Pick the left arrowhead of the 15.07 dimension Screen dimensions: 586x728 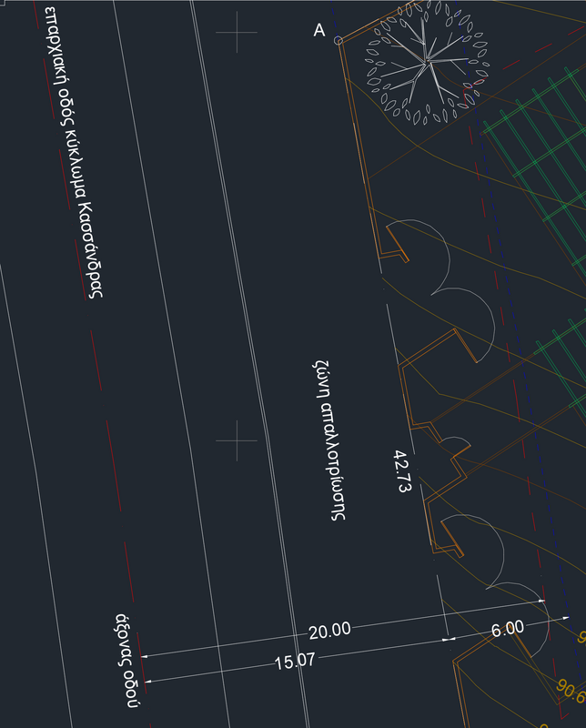pyautogui.click(x=151, y=680)
